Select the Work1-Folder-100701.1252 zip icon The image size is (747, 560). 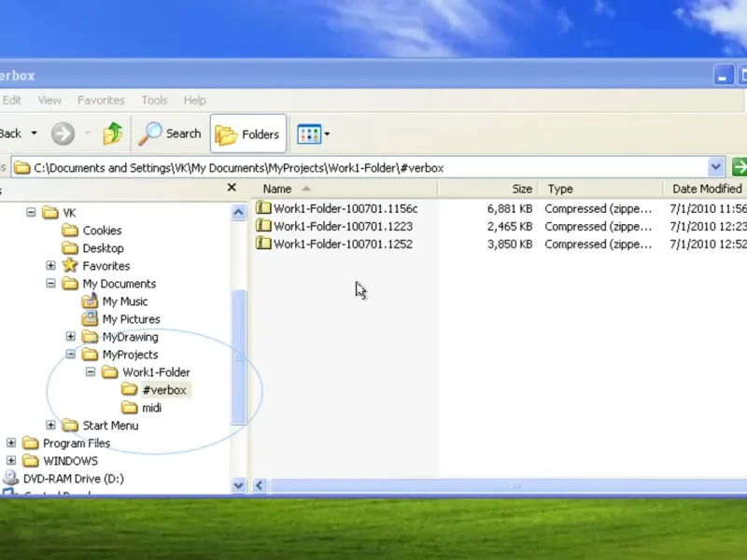click(263, 244)
